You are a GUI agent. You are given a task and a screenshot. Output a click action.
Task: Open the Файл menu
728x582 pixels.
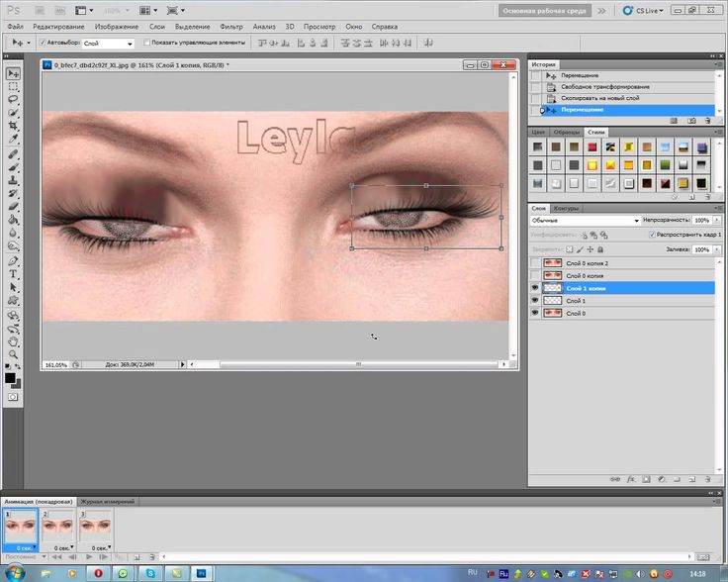coord(15,27)
